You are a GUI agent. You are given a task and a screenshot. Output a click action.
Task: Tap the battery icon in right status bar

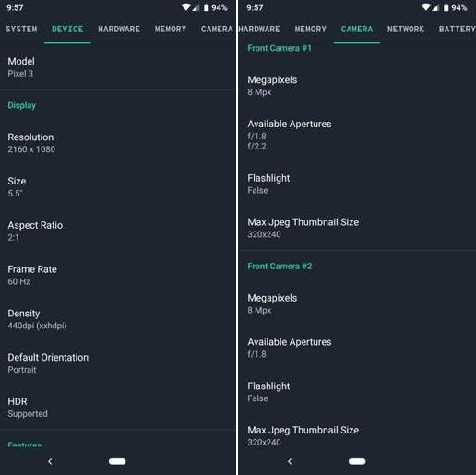click(446, 7)
